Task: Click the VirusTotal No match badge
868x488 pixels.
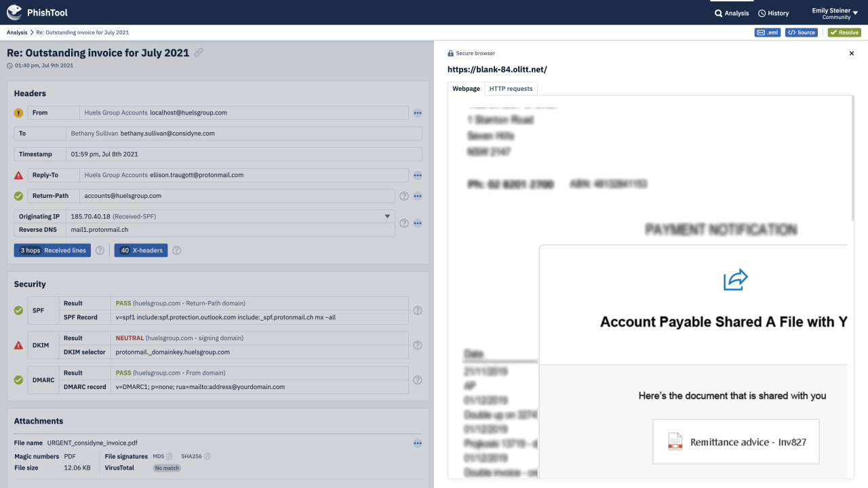Action: point(167,468)
